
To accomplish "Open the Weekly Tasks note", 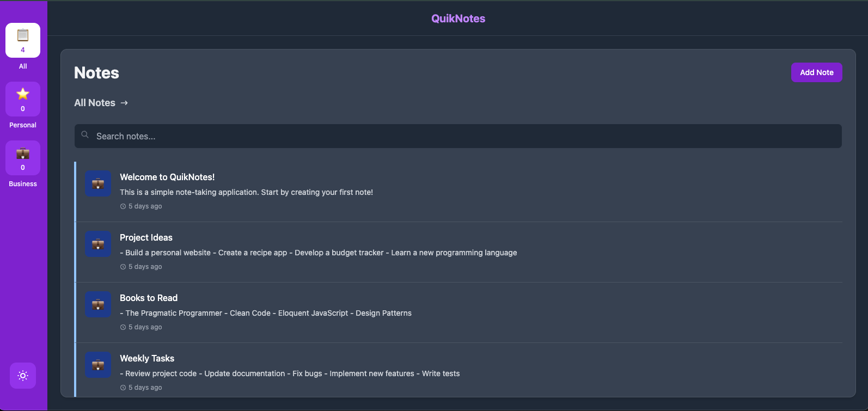I will 147,358.
